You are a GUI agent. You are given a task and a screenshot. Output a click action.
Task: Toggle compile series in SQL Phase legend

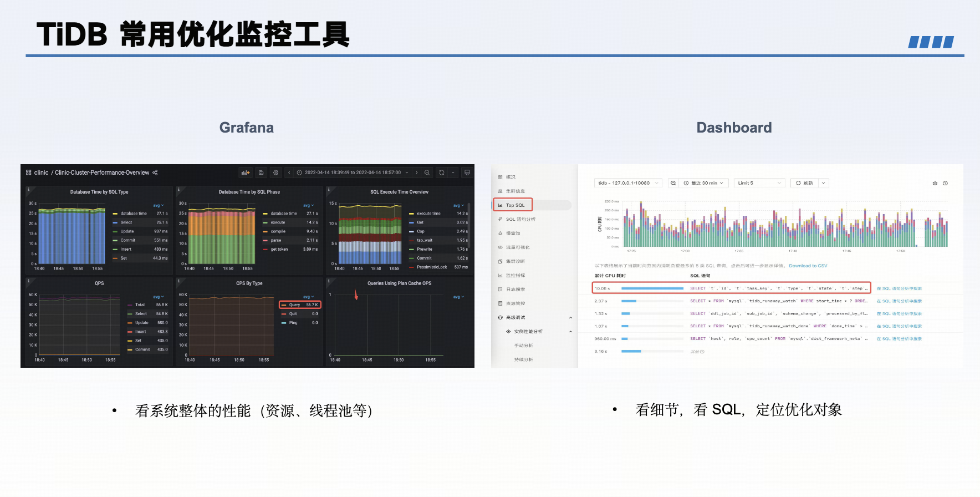click(278, 231)
